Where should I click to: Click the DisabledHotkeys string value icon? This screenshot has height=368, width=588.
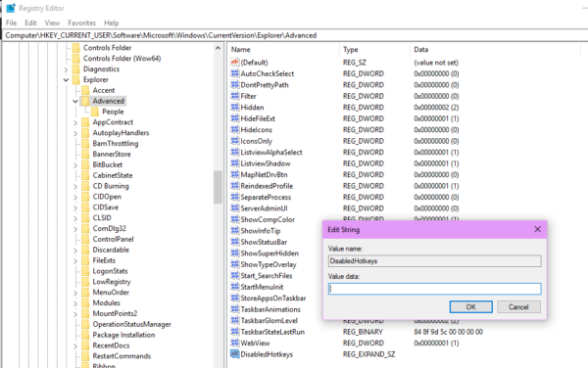235,353
